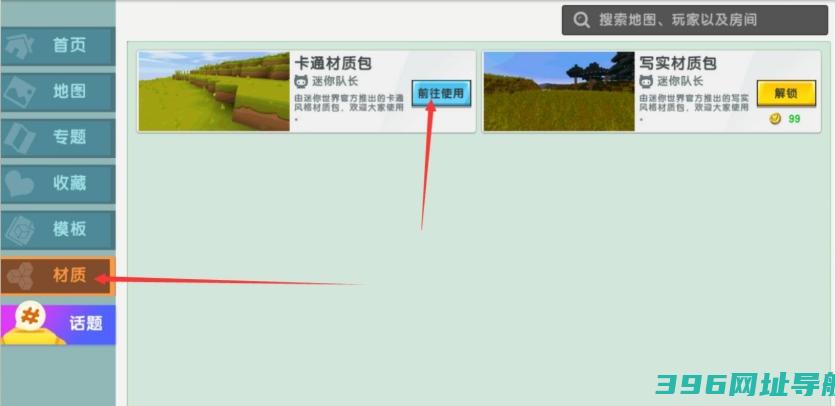Open the 专题 topics tab
835x406 pixels.
pos(58,138)
